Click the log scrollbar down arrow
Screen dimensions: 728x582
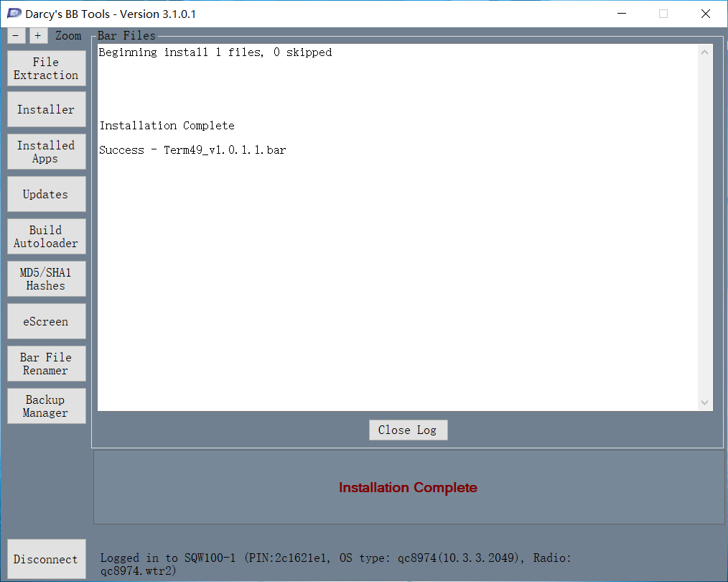[x=704, y=402]
